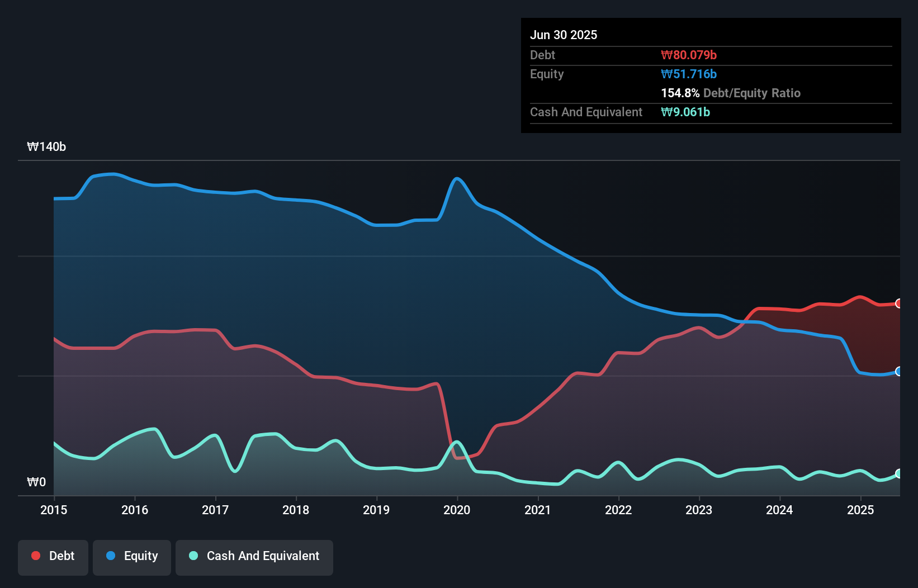
Task: Select the Equity endpoint marker at chart right
Action: 898,371
